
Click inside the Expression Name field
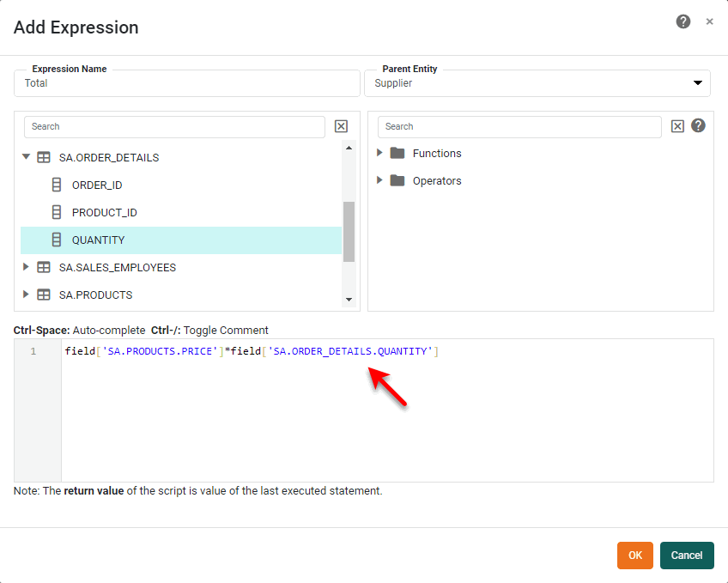click(x=172, y=83)
